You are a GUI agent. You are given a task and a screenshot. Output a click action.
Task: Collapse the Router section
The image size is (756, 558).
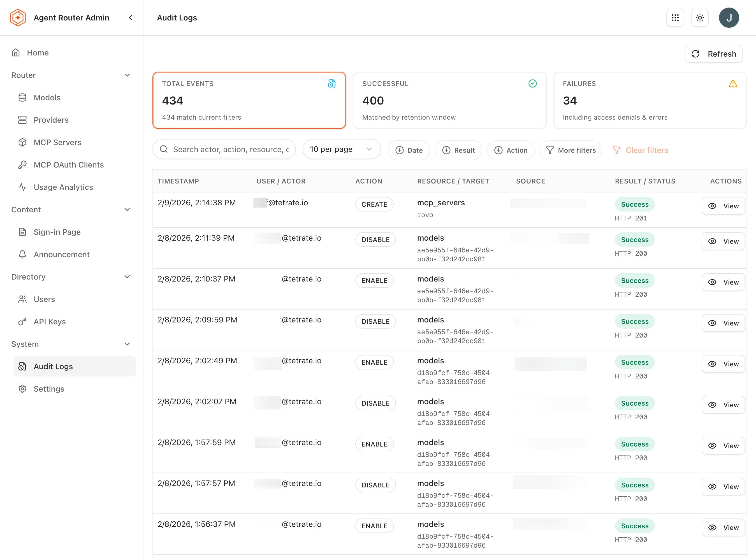(127, 75)
